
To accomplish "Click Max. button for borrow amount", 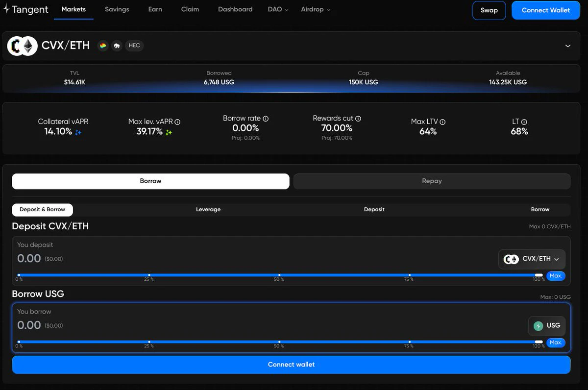I will coord(556,342).
